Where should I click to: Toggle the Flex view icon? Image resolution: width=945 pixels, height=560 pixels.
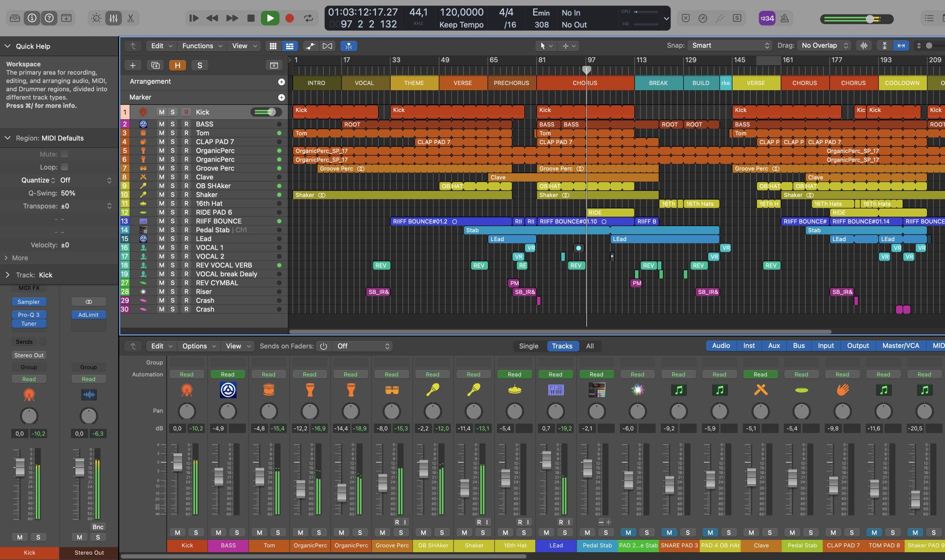[327, 46]
